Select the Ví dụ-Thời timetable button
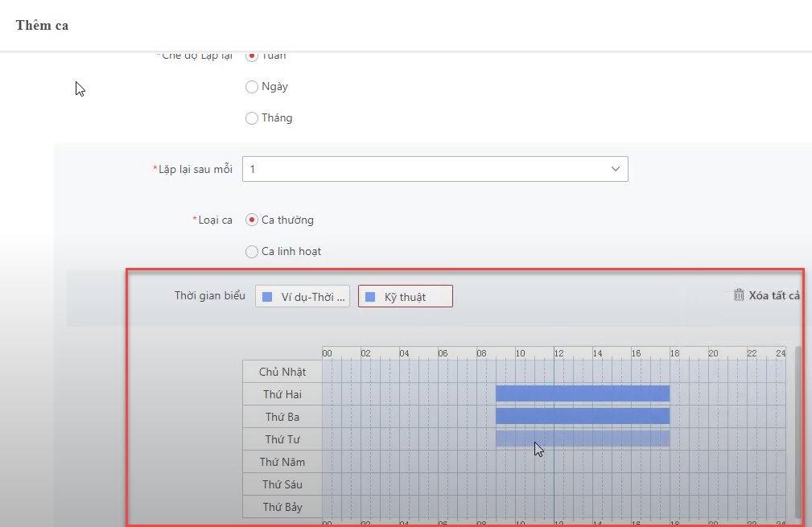812x527 pixels. coord(303,297)
